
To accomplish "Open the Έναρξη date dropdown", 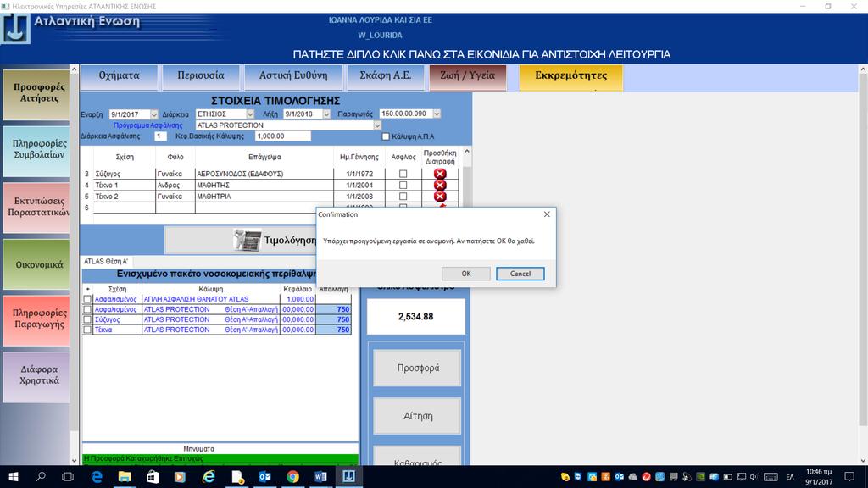I will 154,114.
